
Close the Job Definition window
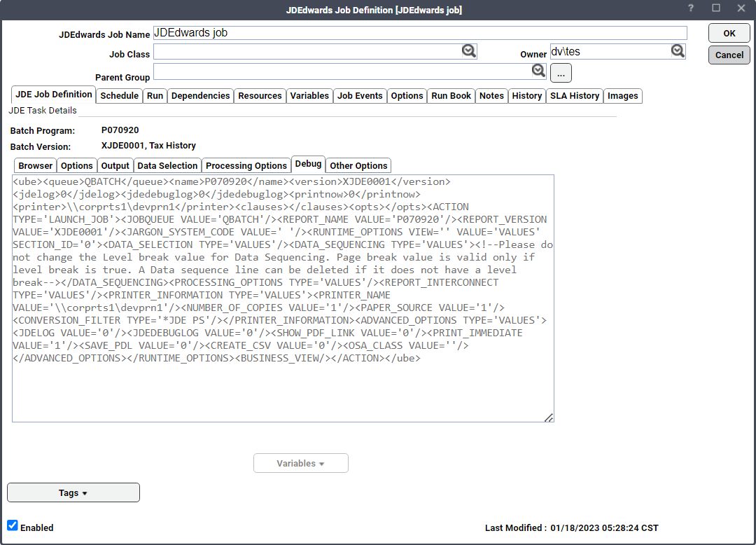[x=741, y=8]
